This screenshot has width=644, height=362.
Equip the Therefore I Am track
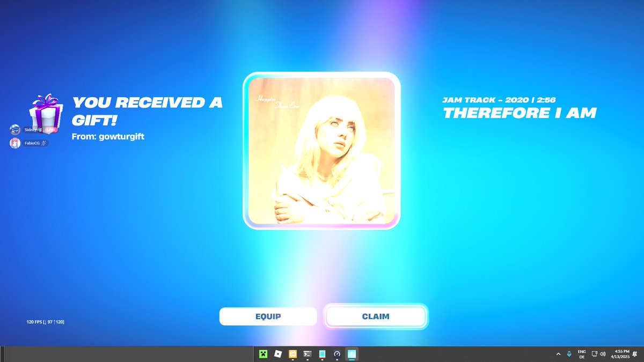[268, 316]
